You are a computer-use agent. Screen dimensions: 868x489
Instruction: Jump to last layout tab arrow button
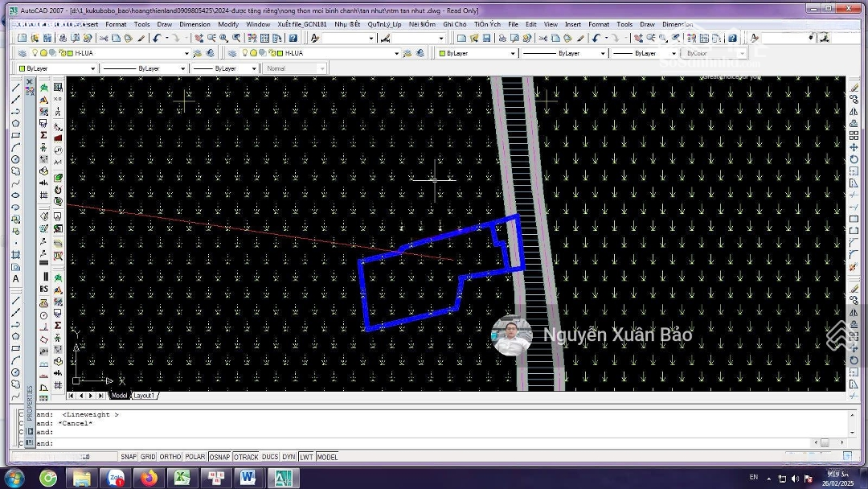100,396
